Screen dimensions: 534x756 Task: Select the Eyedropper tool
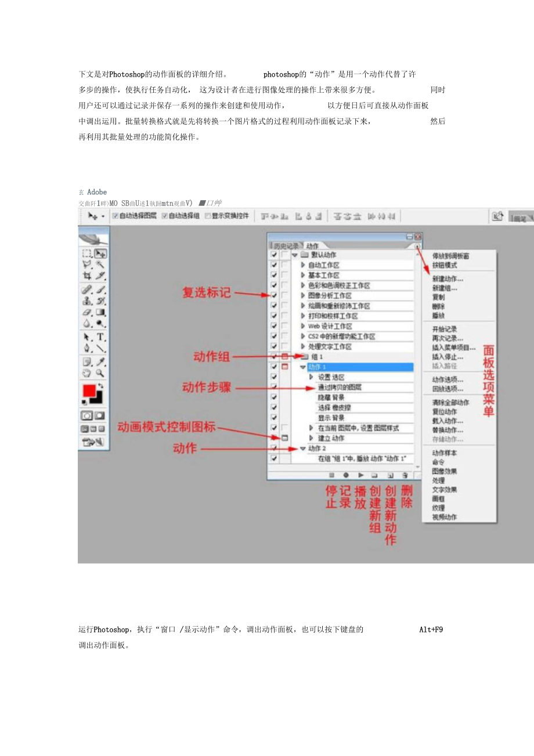point(100,362)
